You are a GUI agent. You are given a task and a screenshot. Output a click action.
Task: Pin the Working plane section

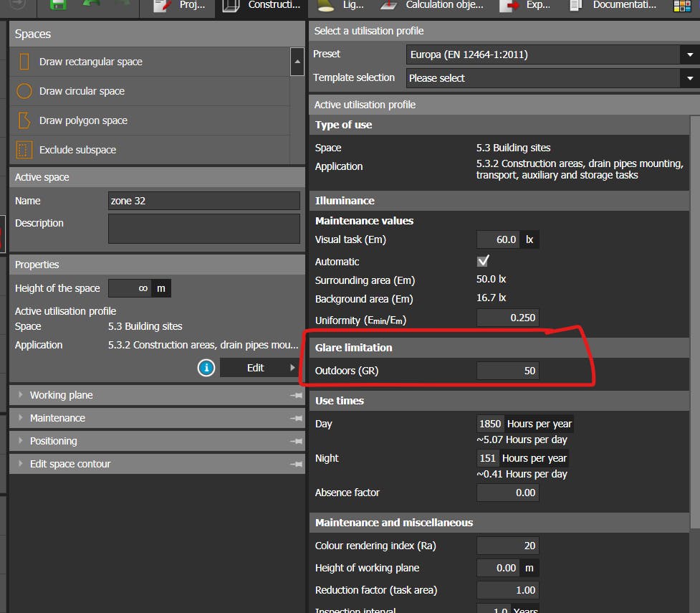click(295, 396)
